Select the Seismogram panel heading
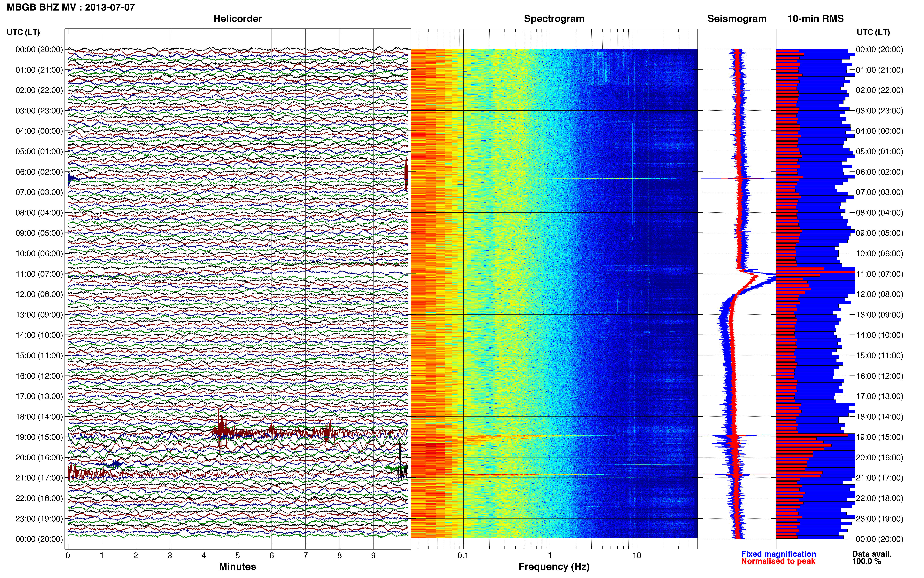 coord(737,19)
